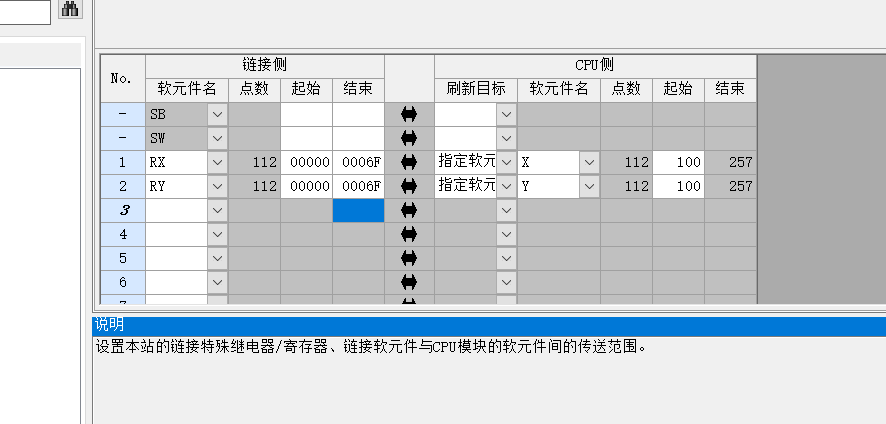Expand refresh target dropdown in row 1
The width and height of the screenshot is (886, 424).
(x=506, y=162)
